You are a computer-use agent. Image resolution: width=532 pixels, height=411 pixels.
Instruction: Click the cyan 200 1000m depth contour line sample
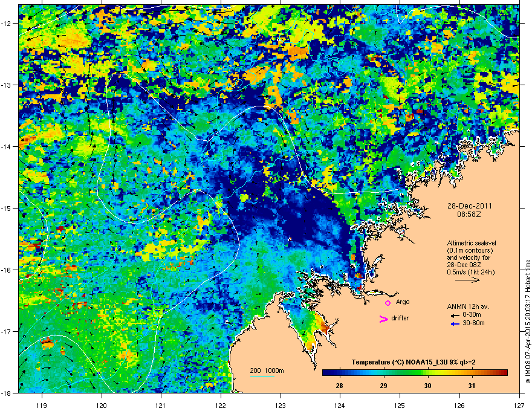click(262, 376)
